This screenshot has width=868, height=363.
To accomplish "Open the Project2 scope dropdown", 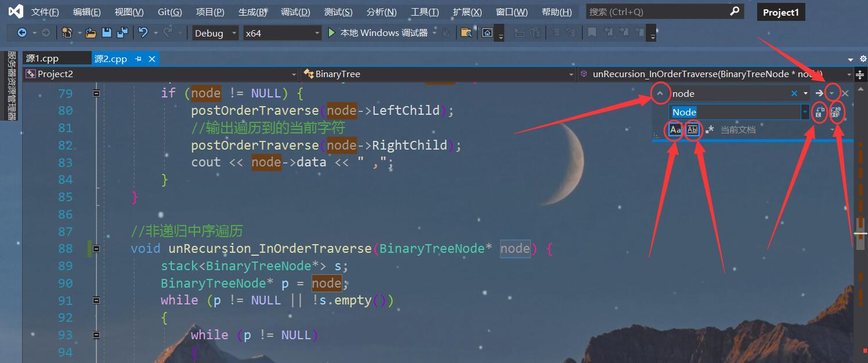I will tap(294, 74).
